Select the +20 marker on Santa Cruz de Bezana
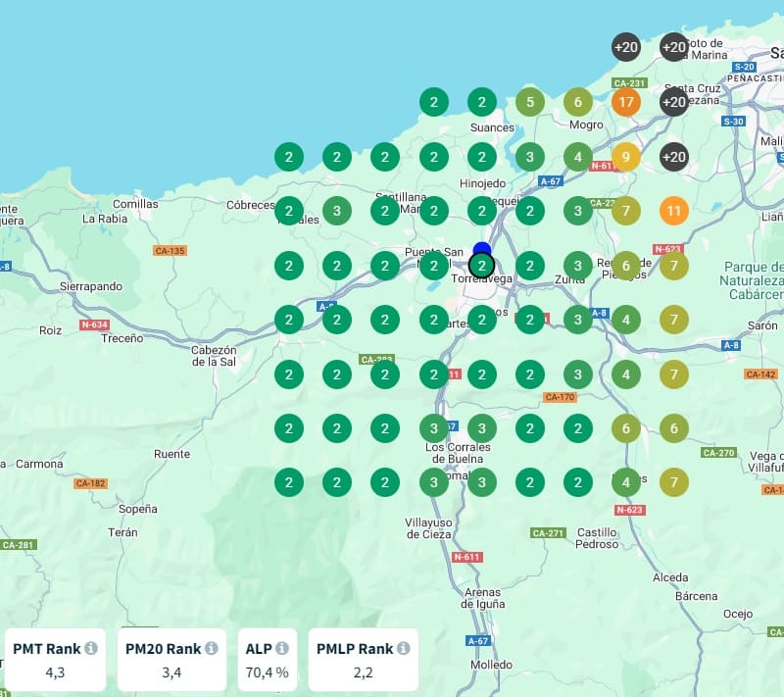The width and height of the screenshot is (784, 697). (x=674, y=102)
